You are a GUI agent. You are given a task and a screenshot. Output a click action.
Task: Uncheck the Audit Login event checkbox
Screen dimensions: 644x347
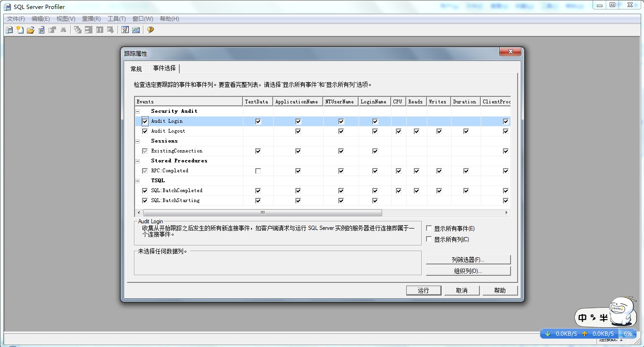(145, 121)
